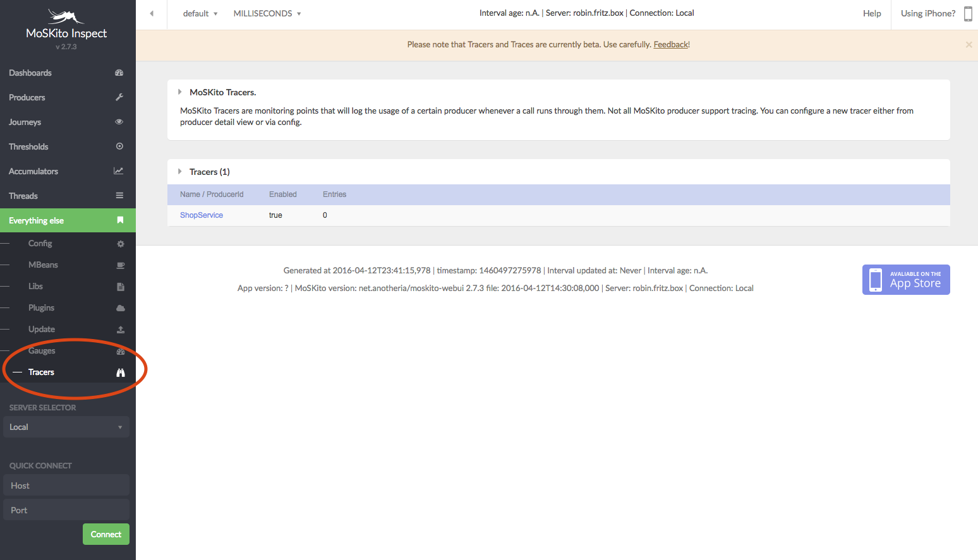Viewport: 978px width, 560px height.
Task: Click the Available on the App Store badge
Action: (x=906, y=280)
